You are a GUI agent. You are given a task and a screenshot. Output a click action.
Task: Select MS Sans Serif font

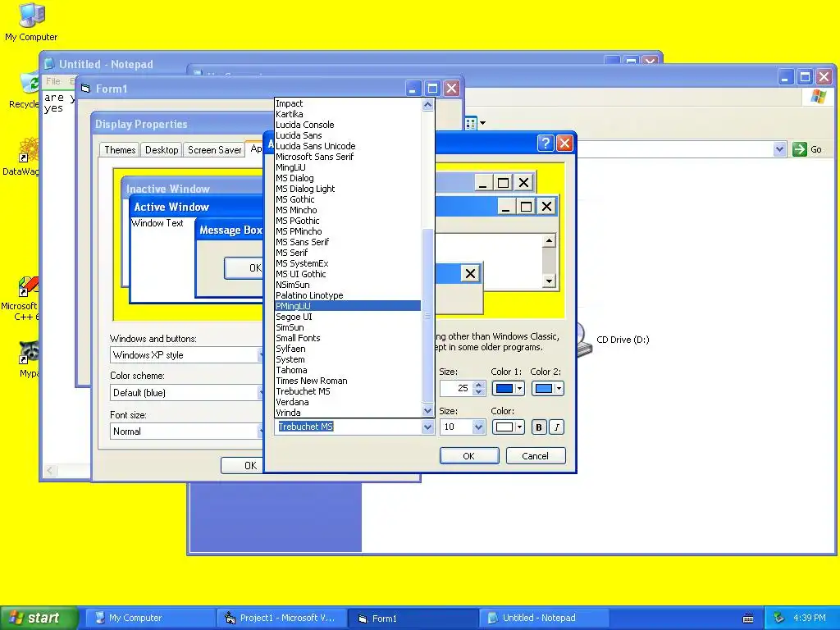[348, 242]
